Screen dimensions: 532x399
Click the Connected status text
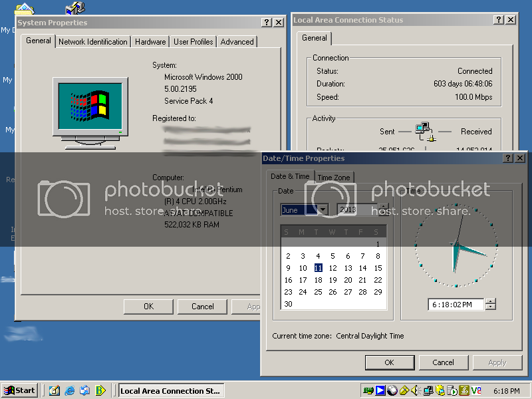point(475,71)
